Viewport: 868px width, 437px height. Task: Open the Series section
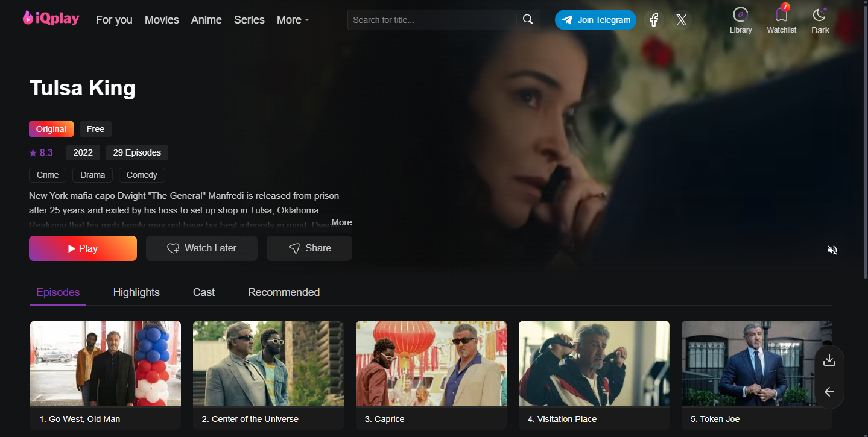(249, 20)
